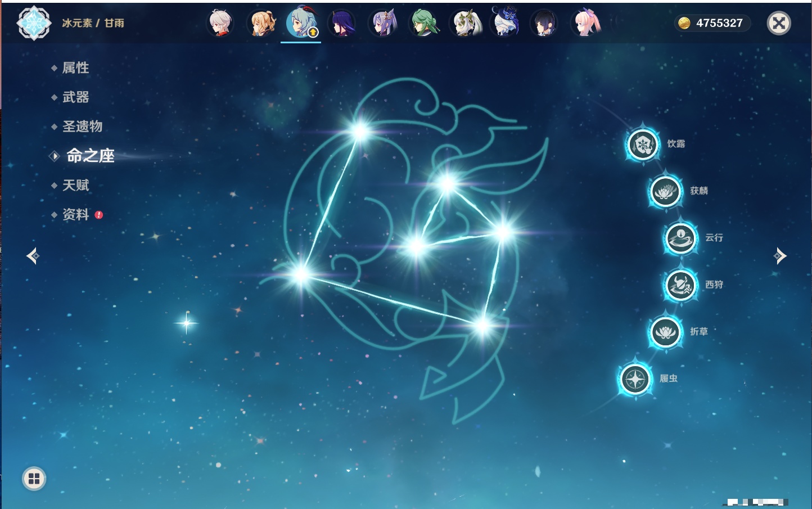This screenshot has width=812, height=509.
Task: Select the highlighted Ganyu avatar
Action: click(x=302, y=22)
